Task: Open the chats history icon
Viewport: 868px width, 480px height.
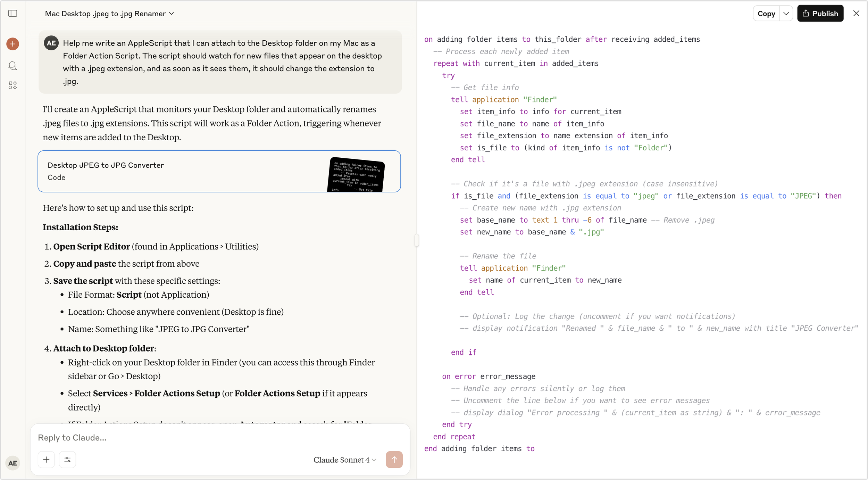Action: tap(13, 66)
